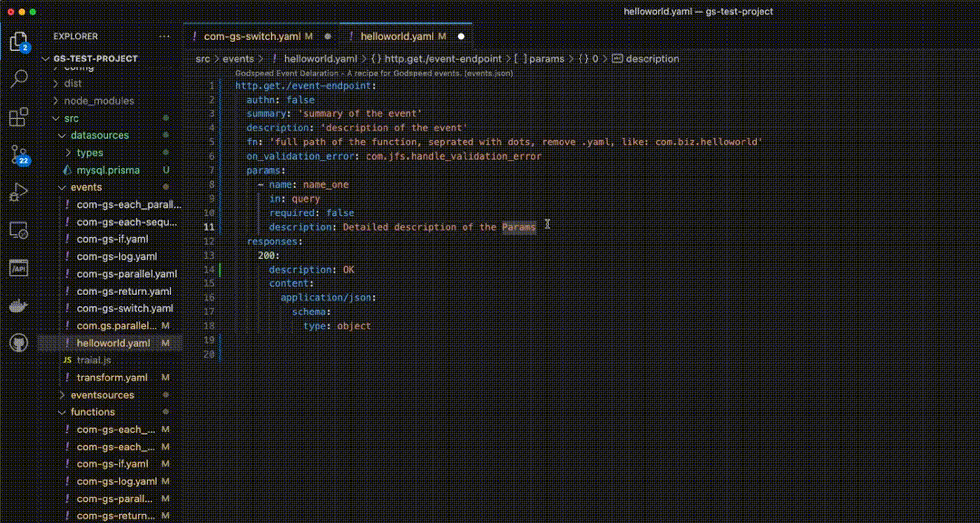Screen dimensions: 980x523
Task: Open the Remote Explorer icon
Action: (x=19, y=230)
